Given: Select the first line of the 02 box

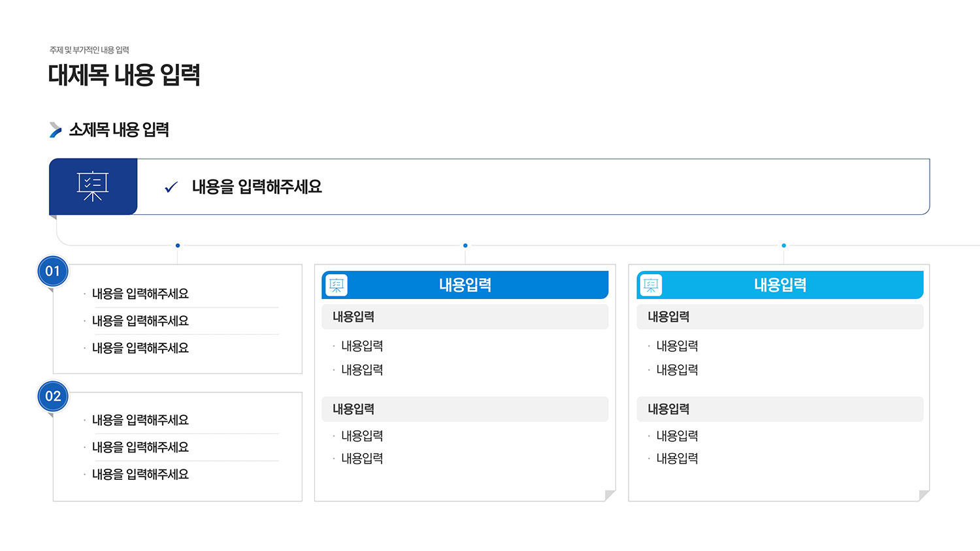Looking at the screenshot, I should pos(140,420).
